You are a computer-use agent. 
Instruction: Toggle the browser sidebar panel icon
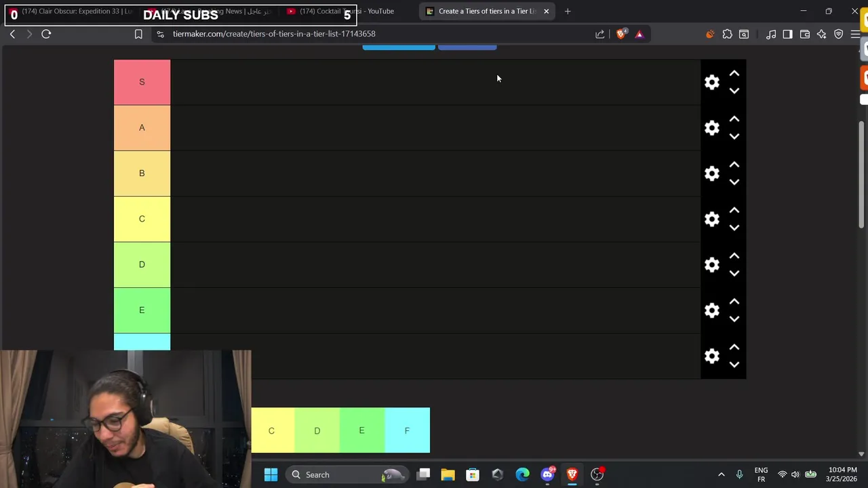click(x=787, y=34)
